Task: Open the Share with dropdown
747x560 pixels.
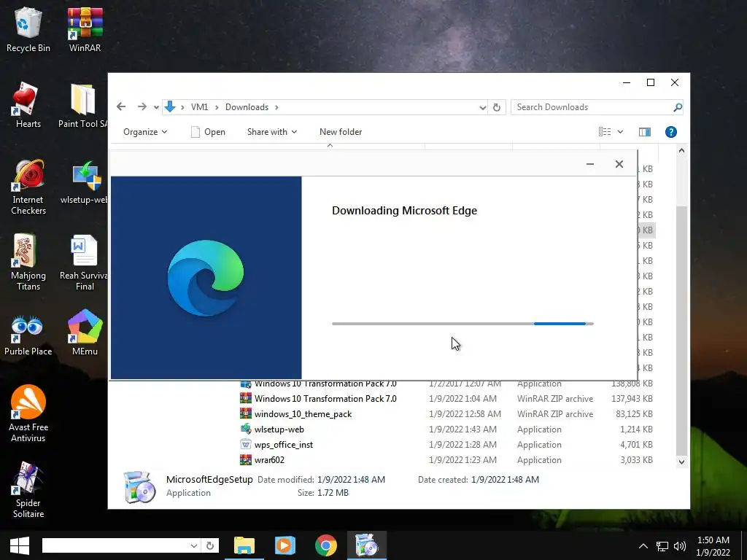Action: (271, 132)
